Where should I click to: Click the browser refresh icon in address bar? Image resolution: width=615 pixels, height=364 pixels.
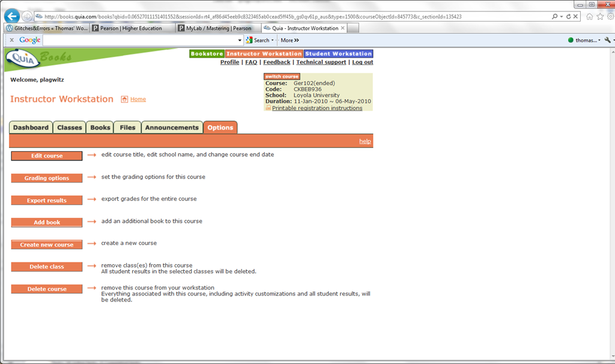pos(568,16)
